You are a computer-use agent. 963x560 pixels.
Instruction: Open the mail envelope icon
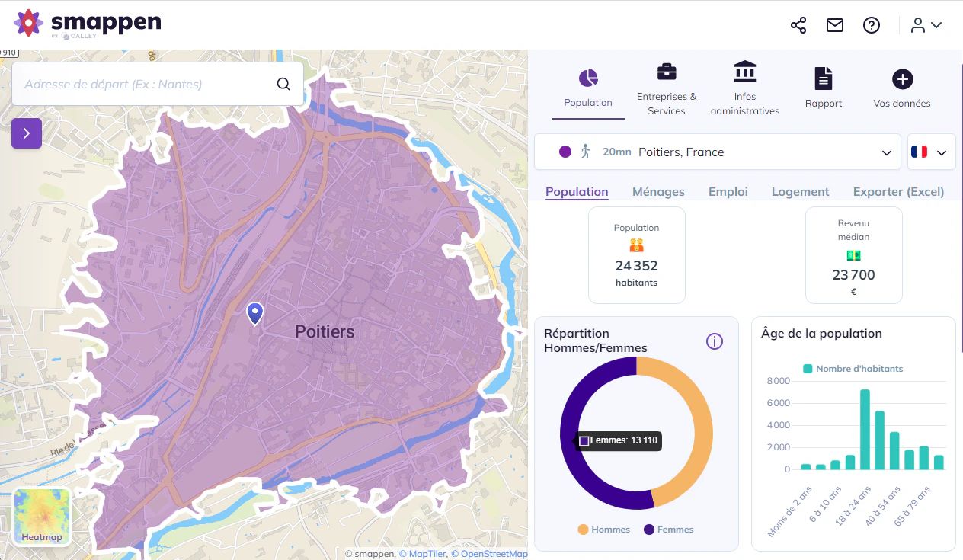(835, 25)
